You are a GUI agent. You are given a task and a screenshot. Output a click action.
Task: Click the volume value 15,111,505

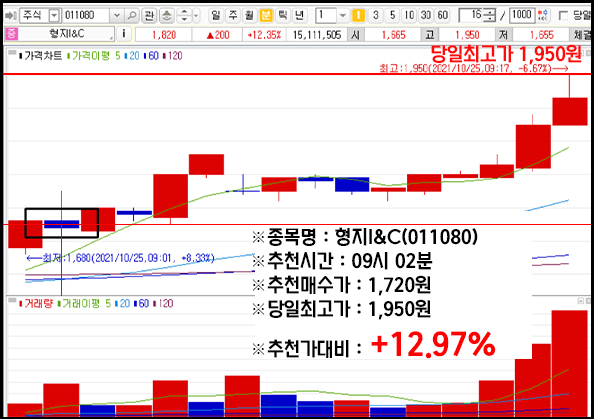[317, 35]
